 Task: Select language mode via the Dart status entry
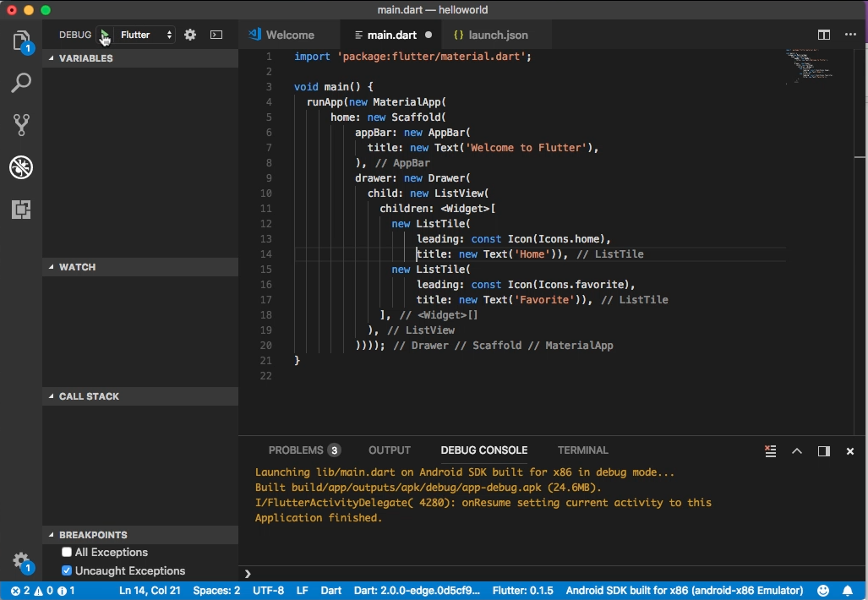point(331,591)
